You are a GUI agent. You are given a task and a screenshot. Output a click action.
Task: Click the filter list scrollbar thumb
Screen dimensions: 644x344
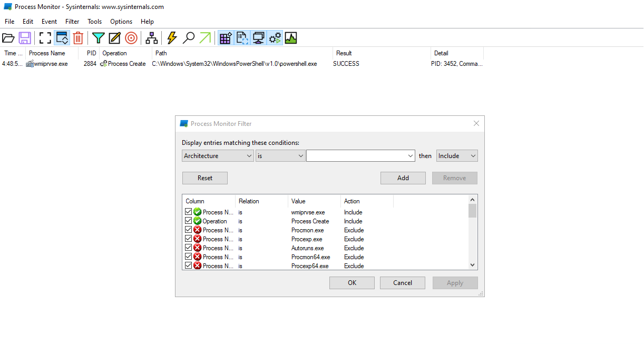pos(473,211)
